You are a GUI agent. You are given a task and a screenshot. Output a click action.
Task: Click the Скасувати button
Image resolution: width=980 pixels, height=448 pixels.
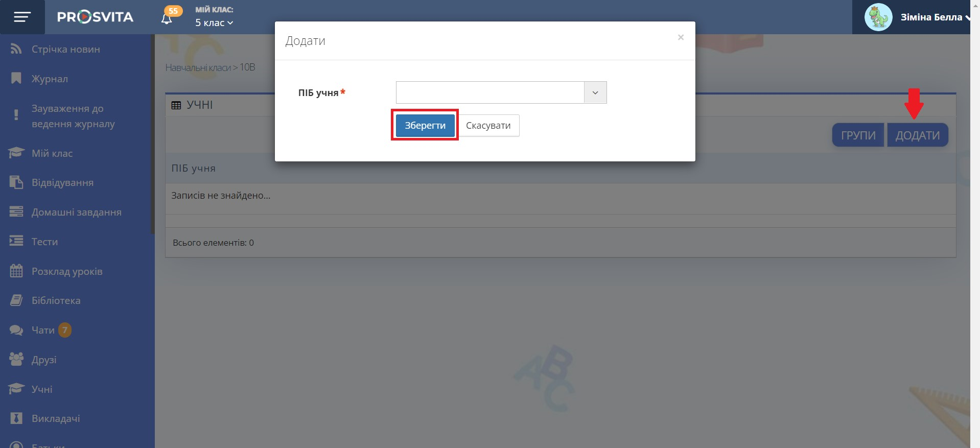pyautogui.click(x=488, y=125)
